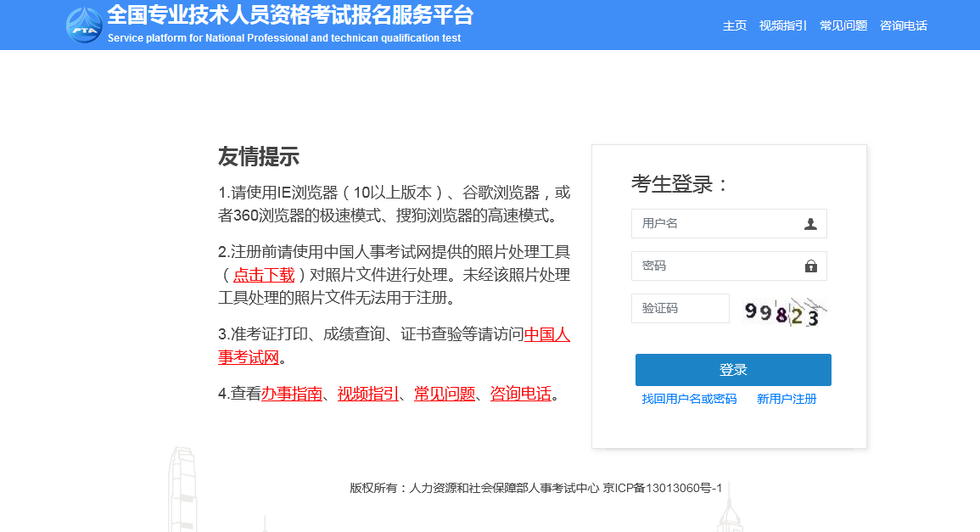The width and height of the screenshot is (980, 532).
Task: Follow the red 点击下载 link
Action: 264,275
